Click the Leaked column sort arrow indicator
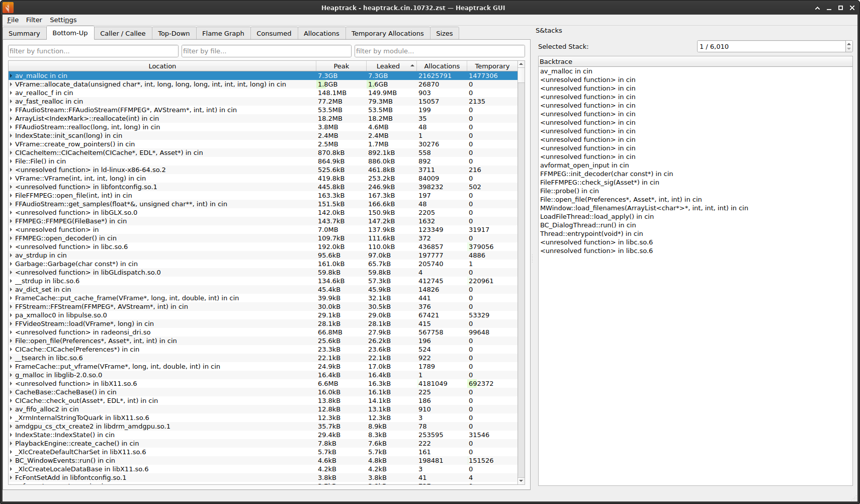 (x=412, y=66)
